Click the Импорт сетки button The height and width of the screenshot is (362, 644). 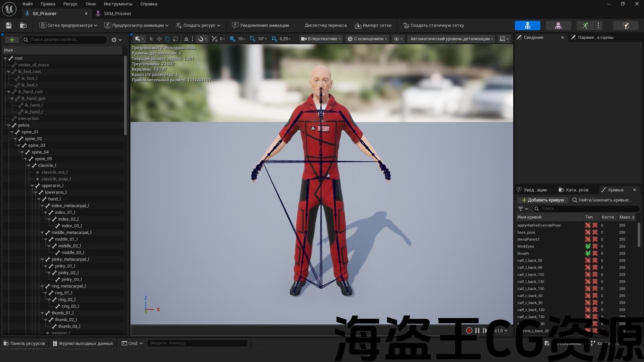[373, 25]
